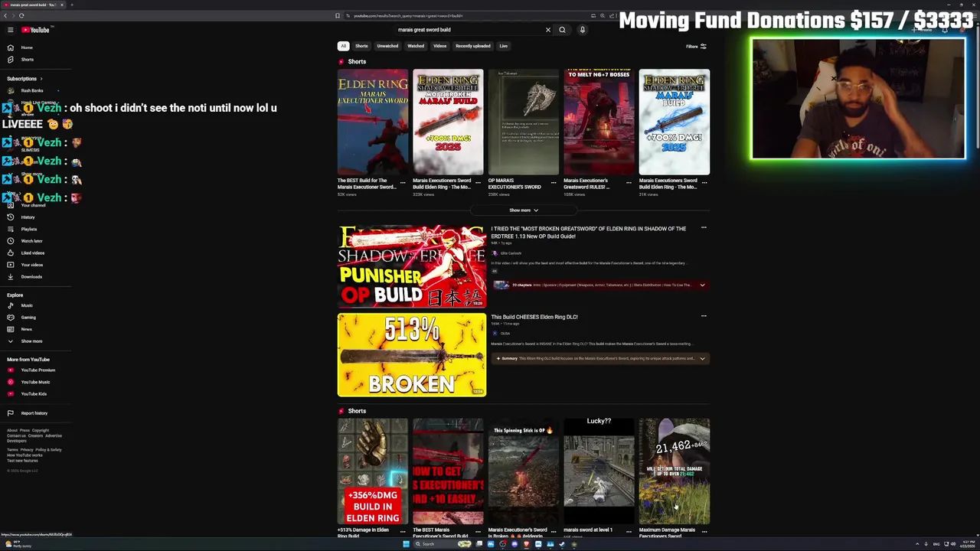
Task: Click the browser address bar
Action: pos(467,15)
